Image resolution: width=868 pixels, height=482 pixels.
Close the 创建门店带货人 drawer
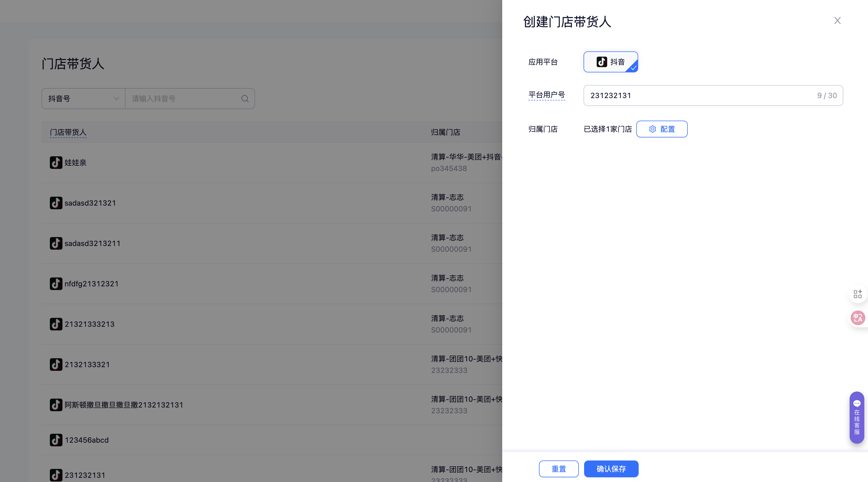tap(837, 21)
